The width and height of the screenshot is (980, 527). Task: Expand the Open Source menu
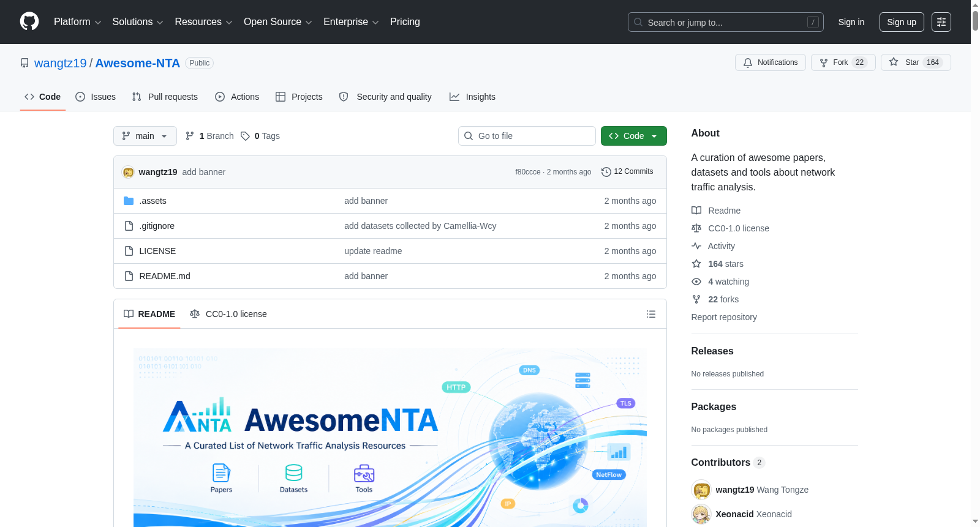tap(278, 22)
